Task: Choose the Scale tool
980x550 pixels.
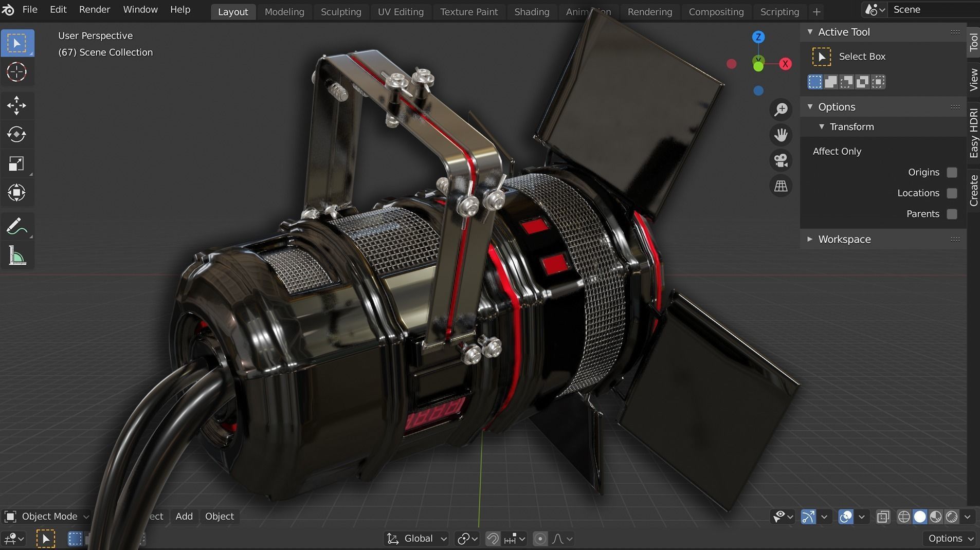Action: [17, 164]
